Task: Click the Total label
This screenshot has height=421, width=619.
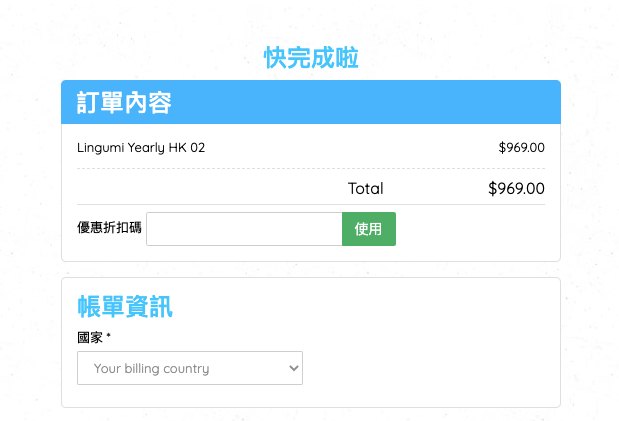Action: click(366, 189)
